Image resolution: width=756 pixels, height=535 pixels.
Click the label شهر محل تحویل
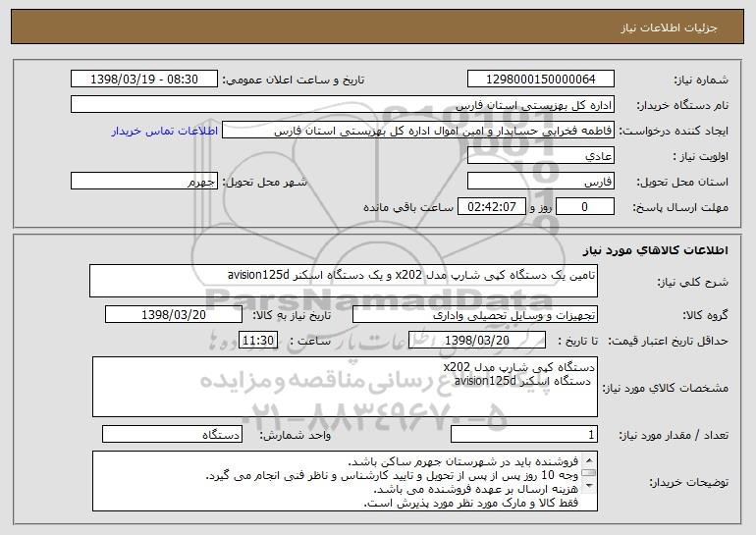[264, 182]
